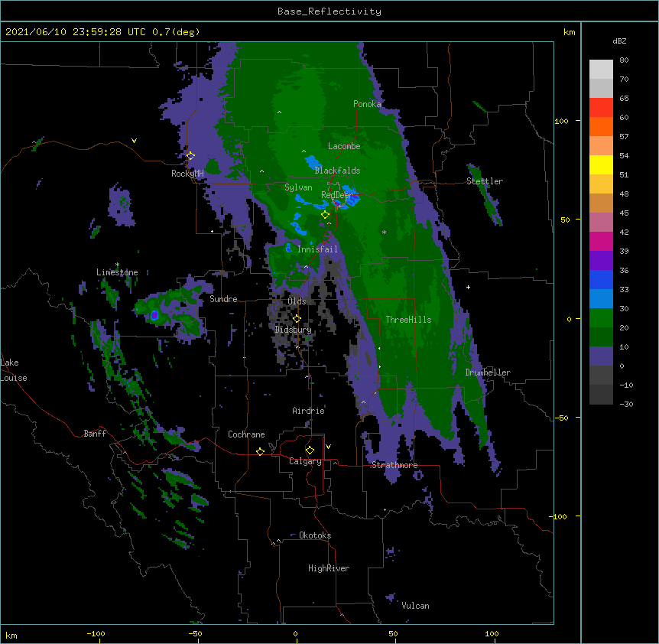Screen dimensions: 659x644
Task: Pick the magenta 42-39 dBZ legend swatch
Action: 601,241
